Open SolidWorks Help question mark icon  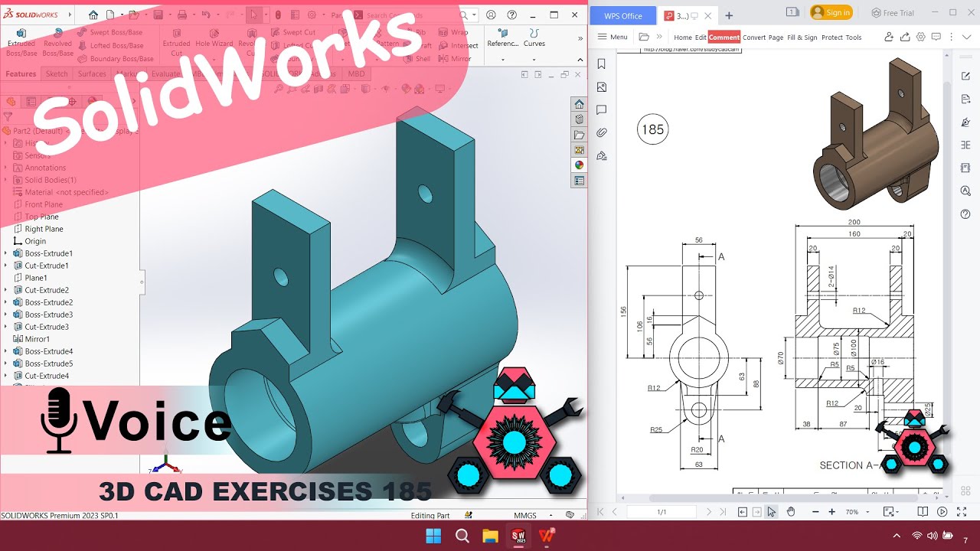(512, 15)
